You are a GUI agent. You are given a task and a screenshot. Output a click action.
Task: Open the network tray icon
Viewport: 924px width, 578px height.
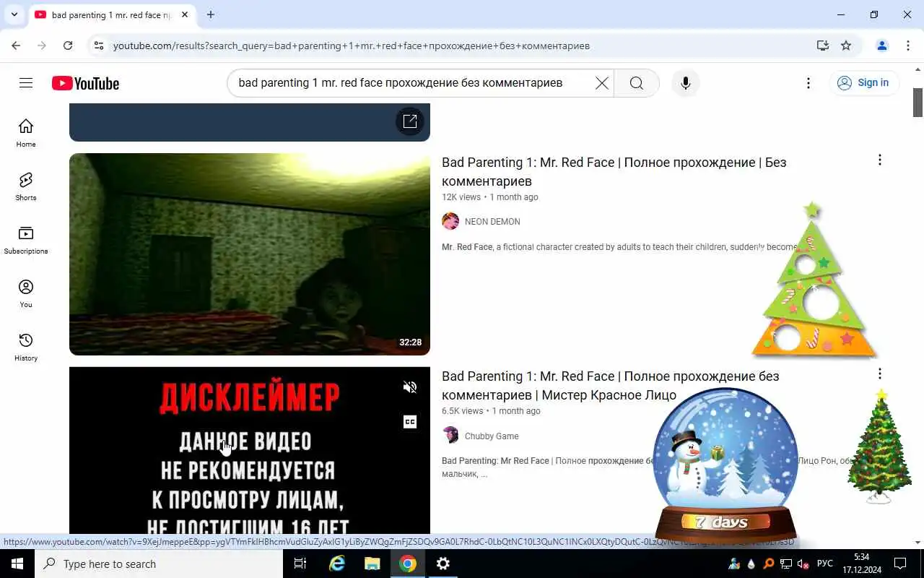click(786, 564)
